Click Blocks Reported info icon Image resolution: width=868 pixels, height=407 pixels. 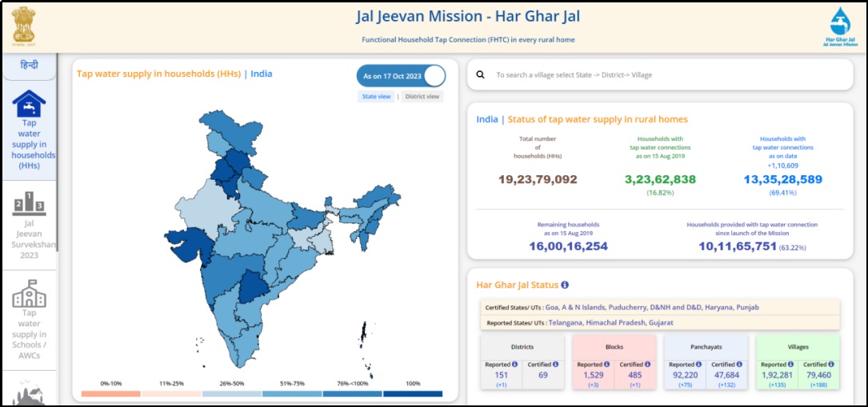pyautogui.click(x=606, y=365)
